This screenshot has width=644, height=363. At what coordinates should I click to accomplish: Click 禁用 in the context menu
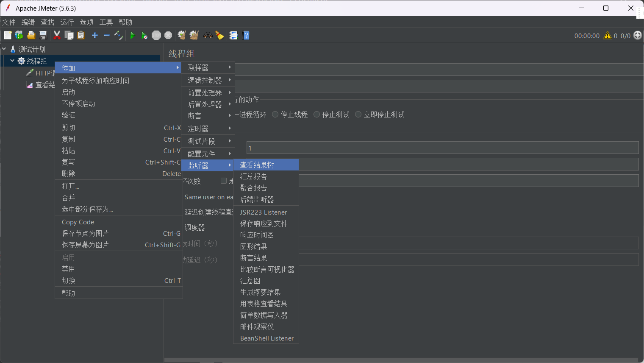[119, 269]
